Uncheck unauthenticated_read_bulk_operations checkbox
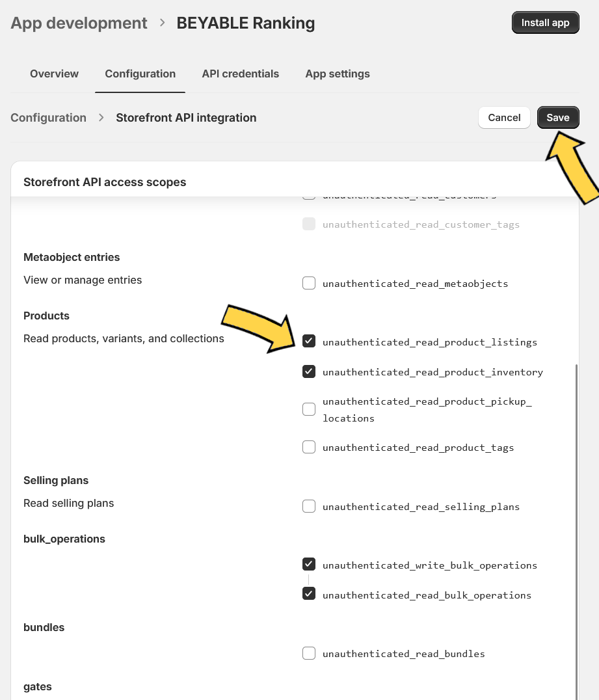599x700 pixels. pyautogui.click(x=309, y=594)
